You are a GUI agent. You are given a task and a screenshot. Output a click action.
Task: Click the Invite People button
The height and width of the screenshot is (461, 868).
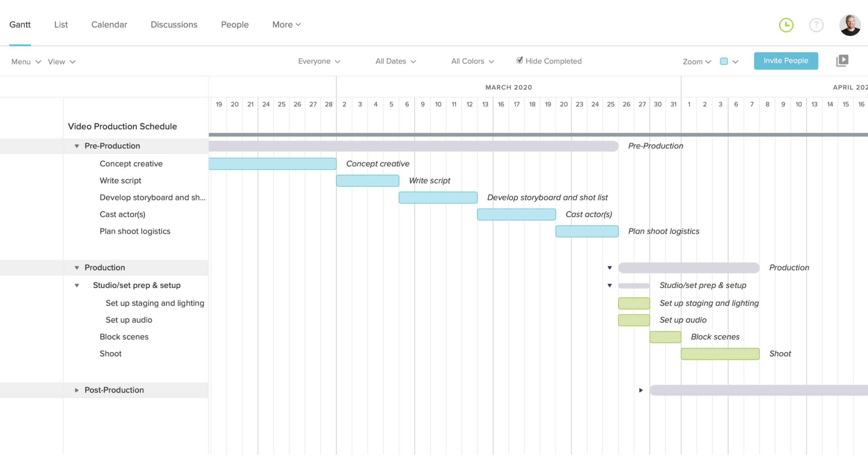pos(786,60)
